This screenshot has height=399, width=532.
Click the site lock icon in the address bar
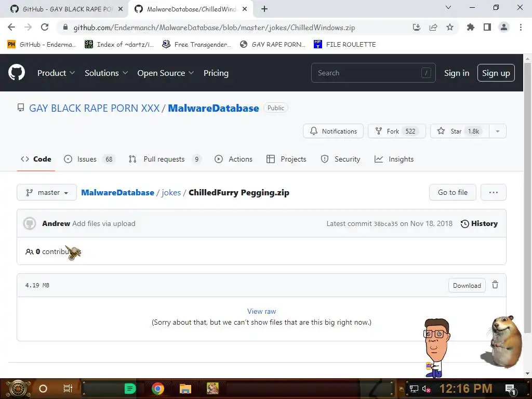tap(65, 28)
